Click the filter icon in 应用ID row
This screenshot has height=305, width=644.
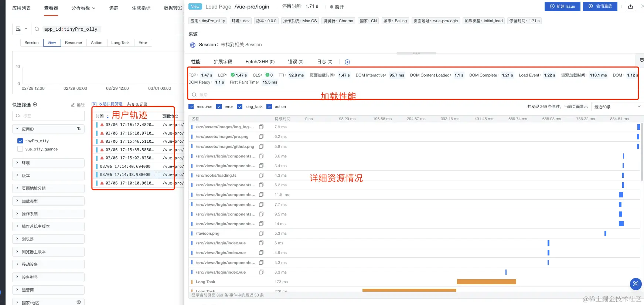[78, 129]
